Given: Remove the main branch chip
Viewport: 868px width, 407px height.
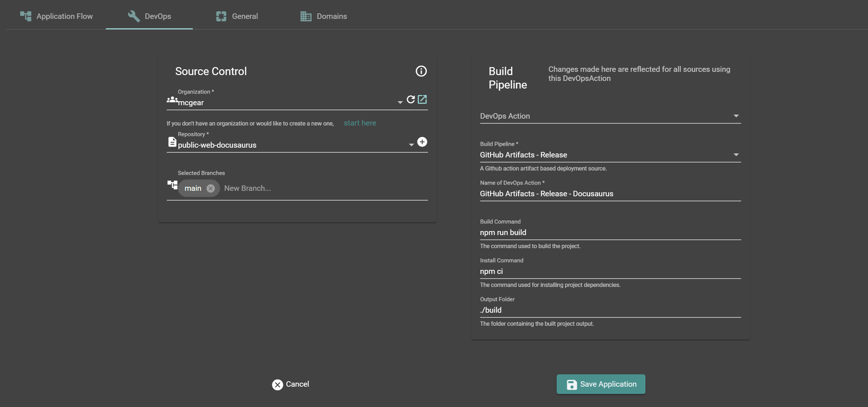Looking at the screenshot, I should point(211,188).
